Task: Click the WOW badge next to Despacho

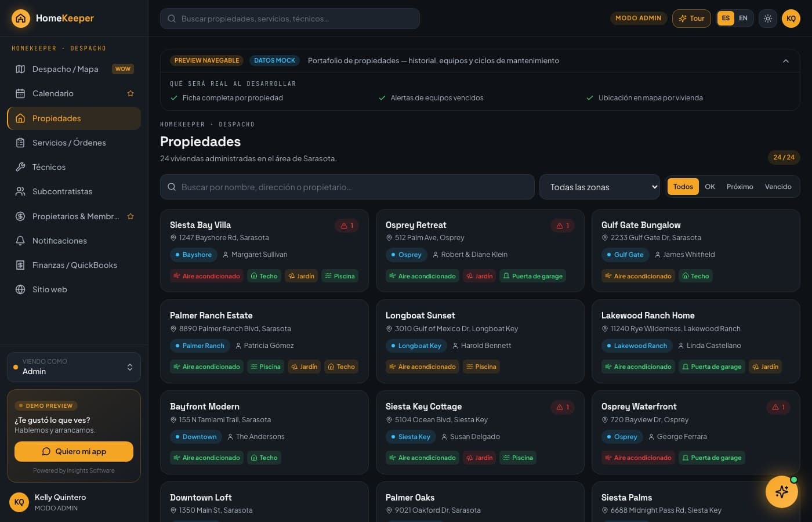Action: click(122, 69)
